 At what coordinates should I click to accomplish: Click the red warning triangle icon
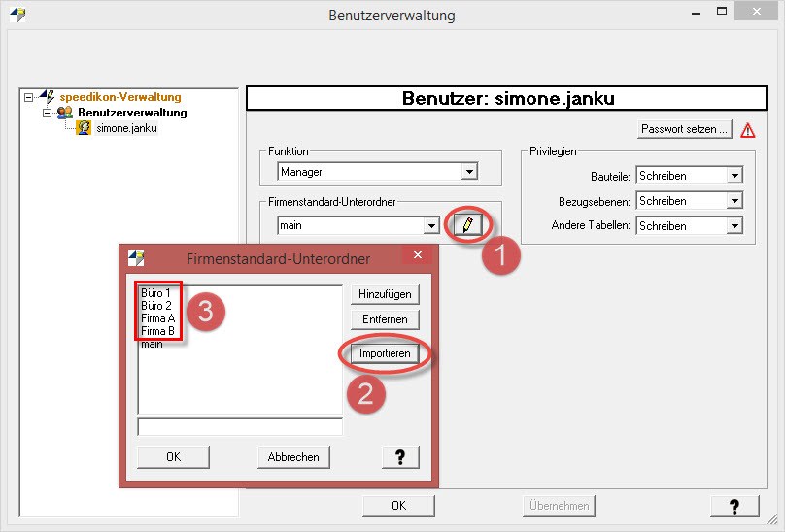pos(747,130)
